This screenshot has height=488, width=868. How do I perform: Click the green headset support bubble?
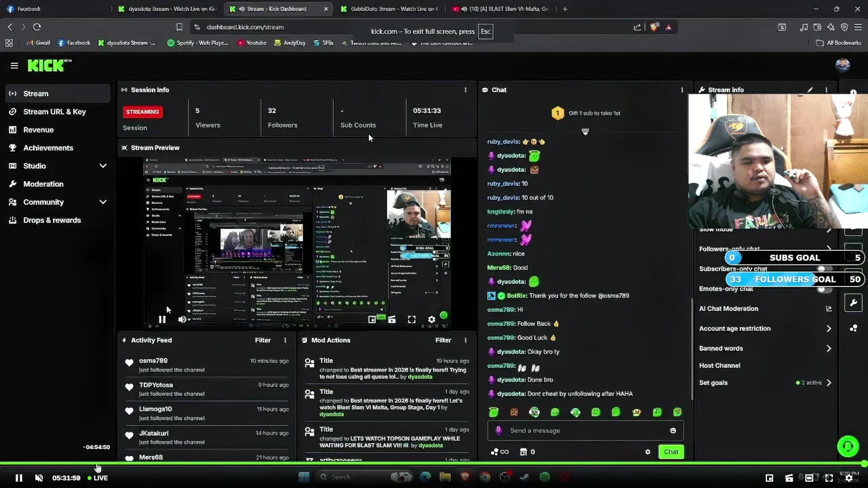click(848, 445)
